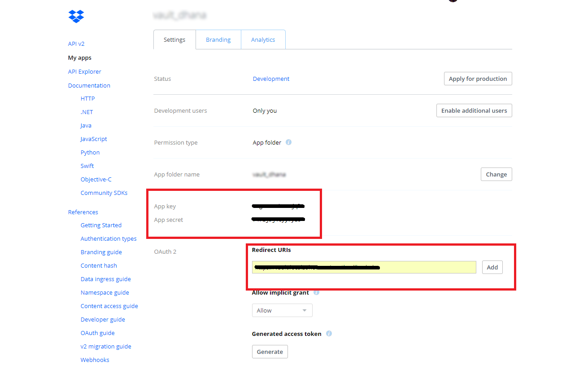
Task: Go to My apps
Action: 80,57
